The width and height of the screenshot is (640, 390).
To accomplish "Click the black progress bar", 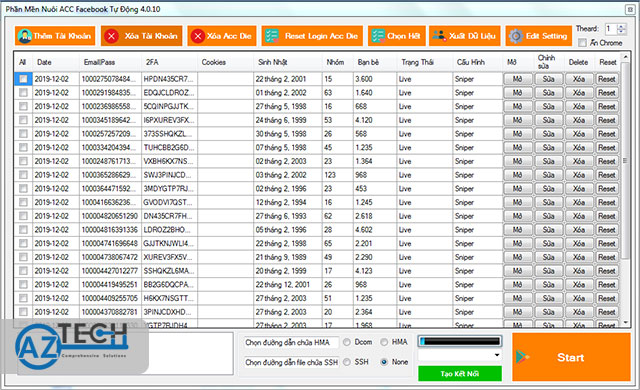I will (x=460, y=341).
